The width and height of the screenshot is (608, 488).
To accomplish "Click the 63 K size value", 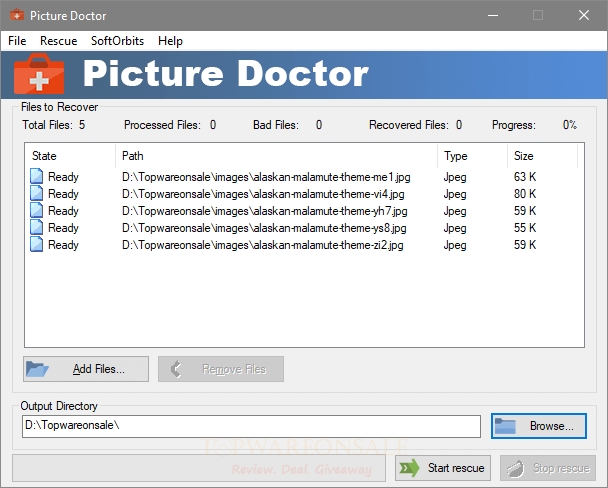I will coord(525,177).
